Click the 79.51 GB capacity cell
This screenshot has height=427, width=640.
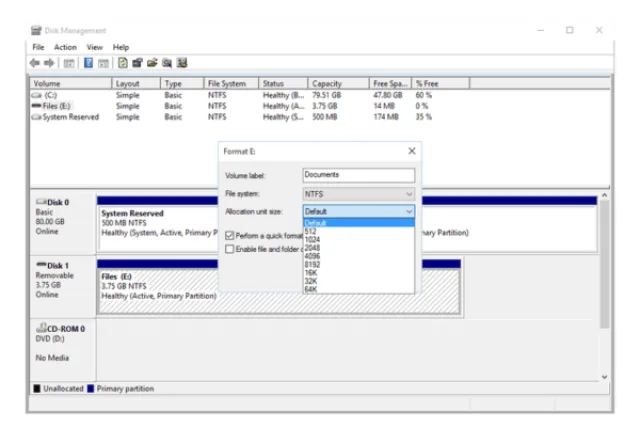click(327, 95)
